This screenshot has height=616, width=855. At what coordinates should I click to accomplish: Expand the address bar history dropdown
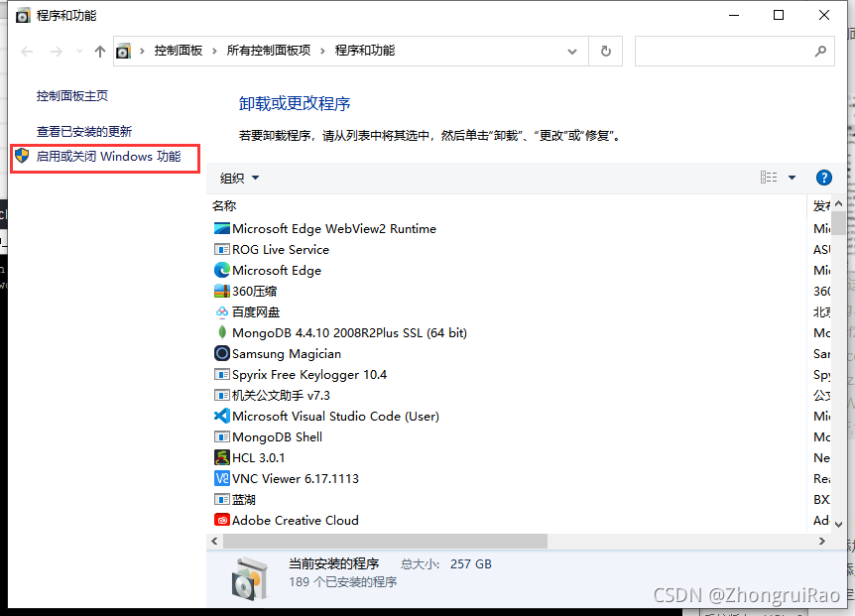[572, 52]
